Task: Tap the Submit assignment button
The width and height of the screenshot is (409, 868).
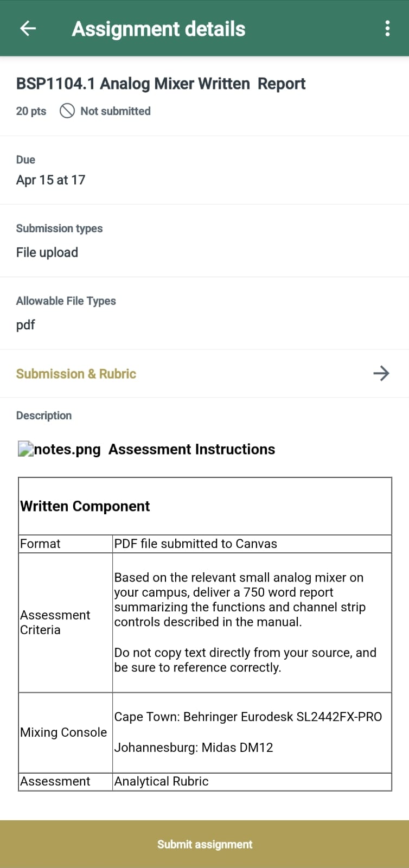Action: click(204, 844)
